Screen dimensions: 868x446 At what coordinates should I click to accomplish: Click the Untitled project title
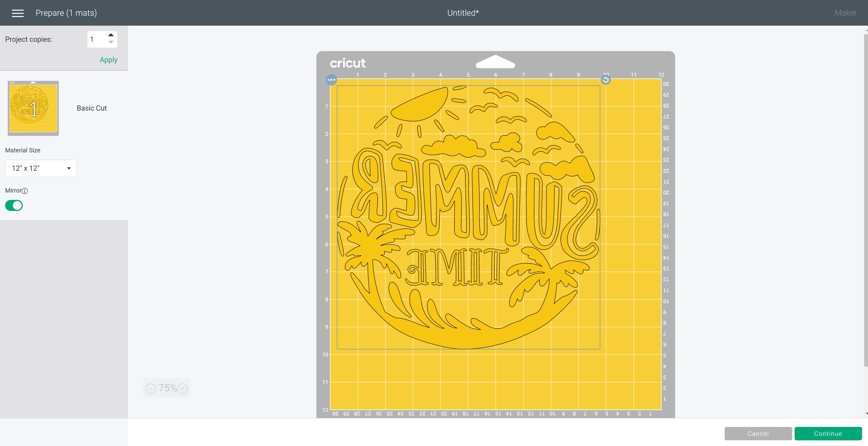click(463, 13)
